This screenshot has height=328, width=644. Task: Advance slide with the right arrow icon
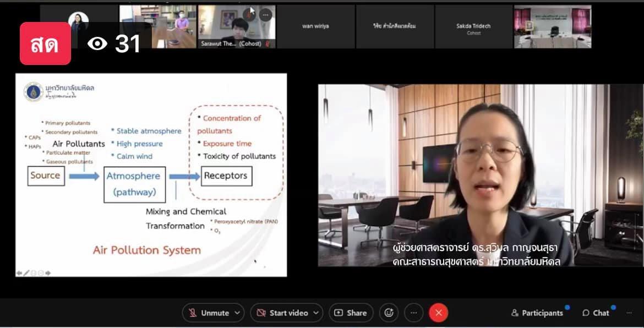[x=48, y=273]
